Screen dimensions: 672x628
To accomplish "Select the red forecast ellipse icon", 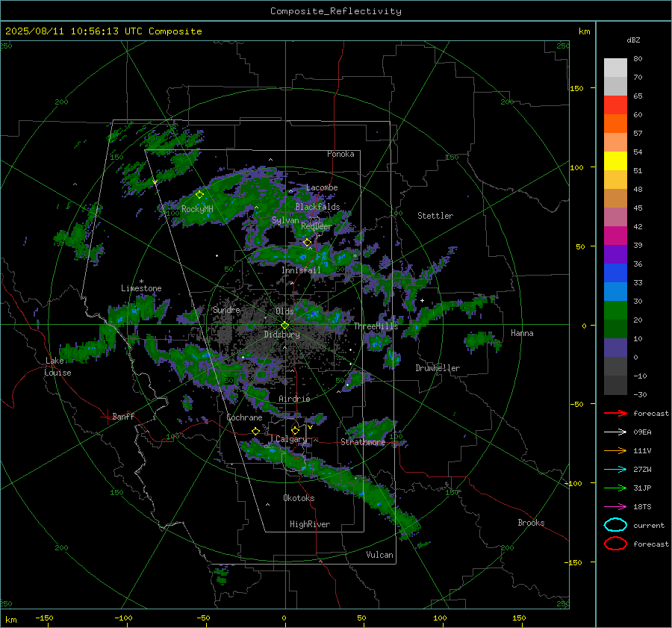I will pos(615,544).
